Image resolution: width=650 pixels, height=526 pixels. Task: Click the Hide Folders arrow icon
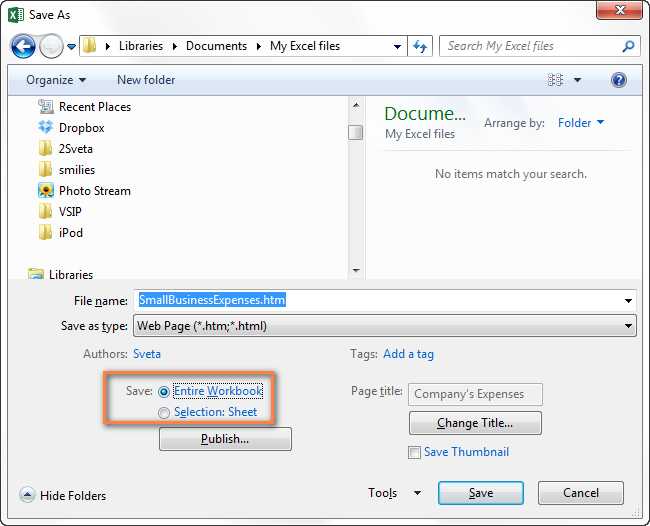point(27,494)
